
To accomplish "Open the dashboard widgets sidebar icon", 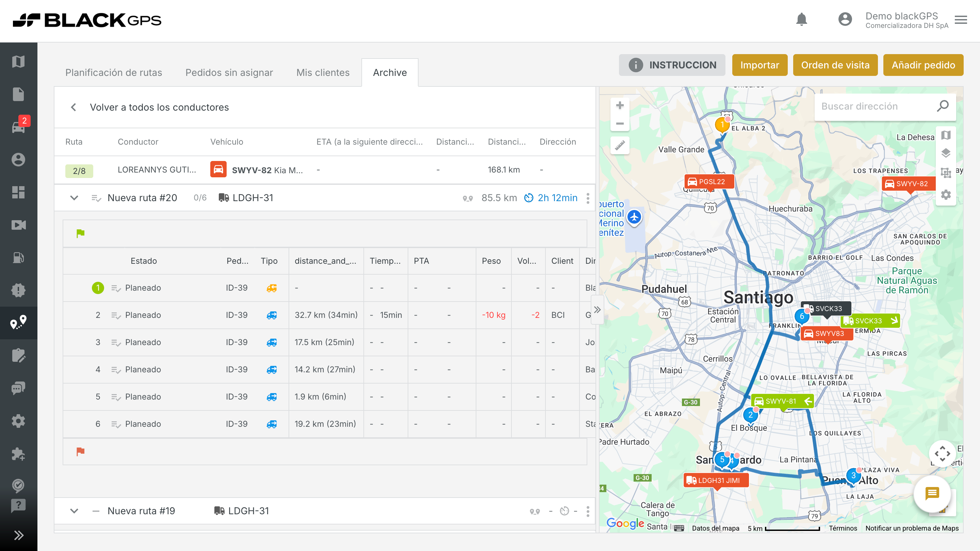I will 18,192.
